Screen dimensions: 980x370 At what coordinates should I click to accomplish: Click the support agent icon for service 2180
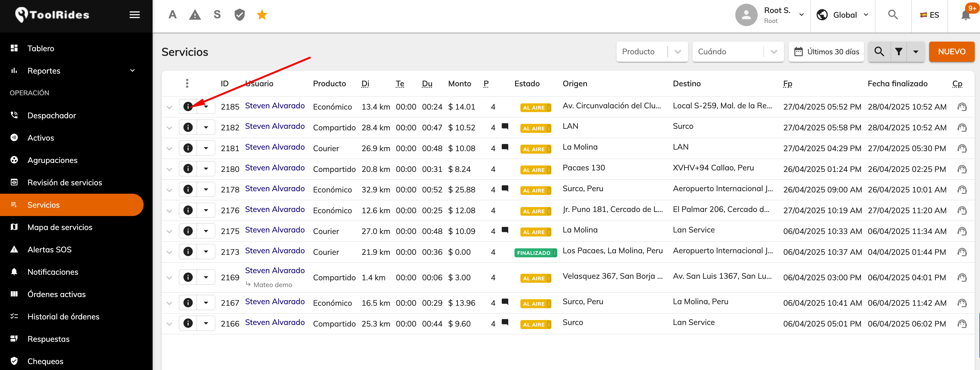pos(962,169)
